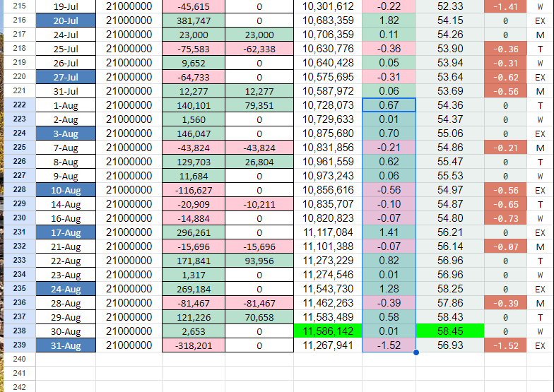Select the 10-Aug date cell

pos(66,190)
